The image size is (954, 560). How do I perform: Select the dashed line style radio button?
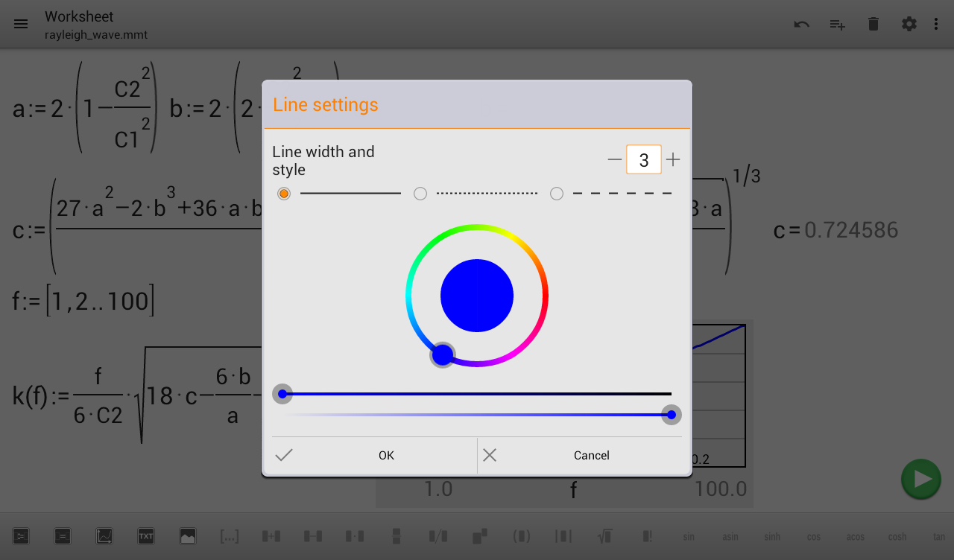557,194
